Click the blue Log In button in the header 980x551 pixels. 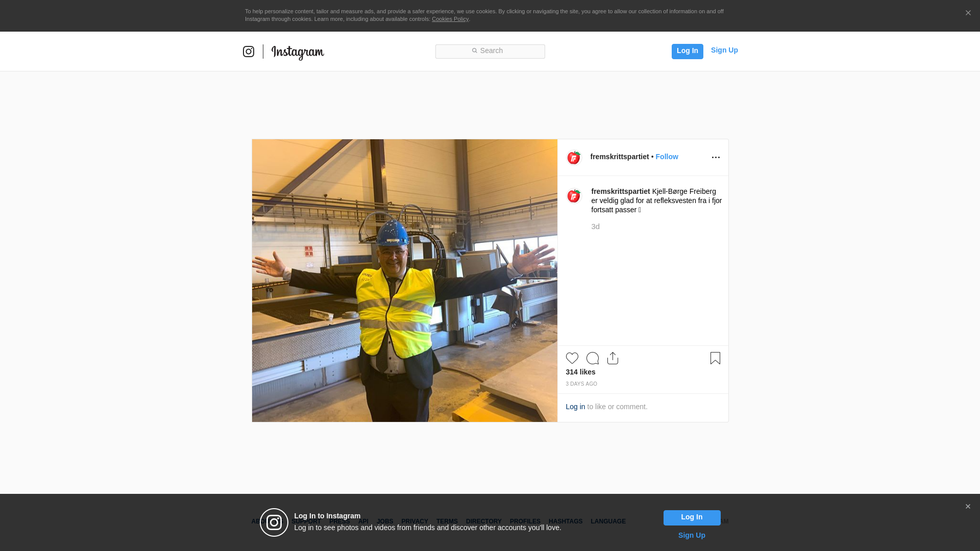pos(687,51)
